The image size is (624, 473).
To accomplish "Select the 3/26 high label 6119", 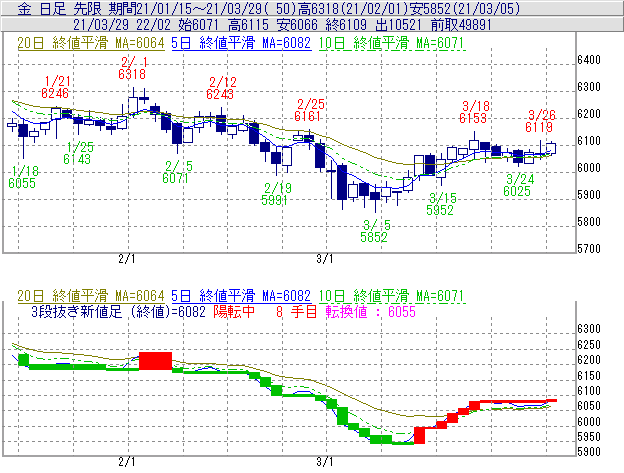I will [x=539, y=127].
